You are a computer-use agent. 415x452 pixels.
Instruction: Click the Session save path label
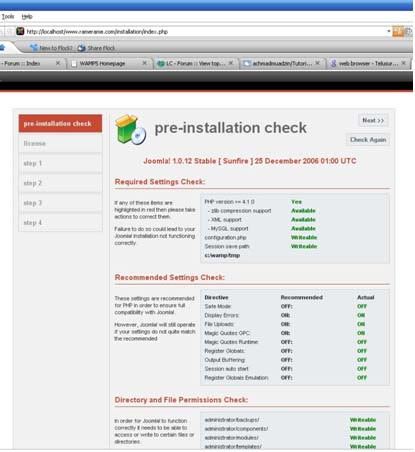click(227, 246)
